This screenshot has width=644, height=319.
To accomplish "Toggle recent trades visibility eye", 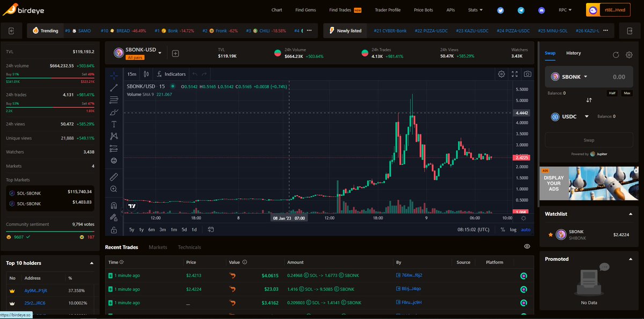I will coord(527,247).
